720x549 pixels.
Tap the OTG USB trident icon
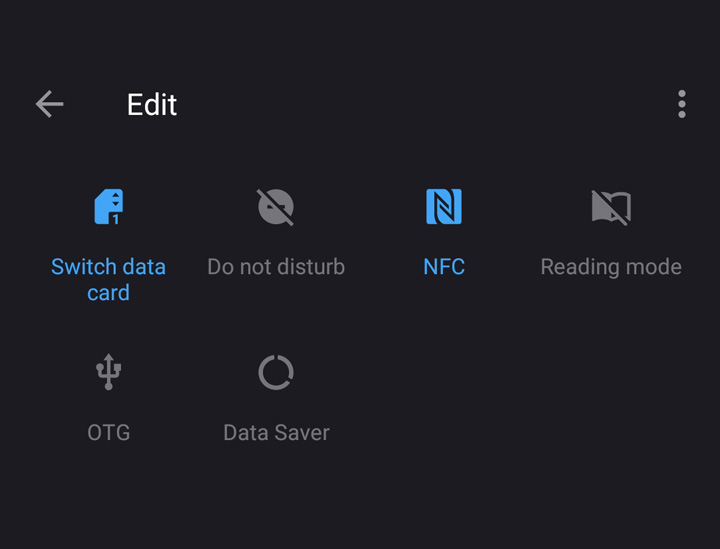pyautogui.click(x=108, y=372)
